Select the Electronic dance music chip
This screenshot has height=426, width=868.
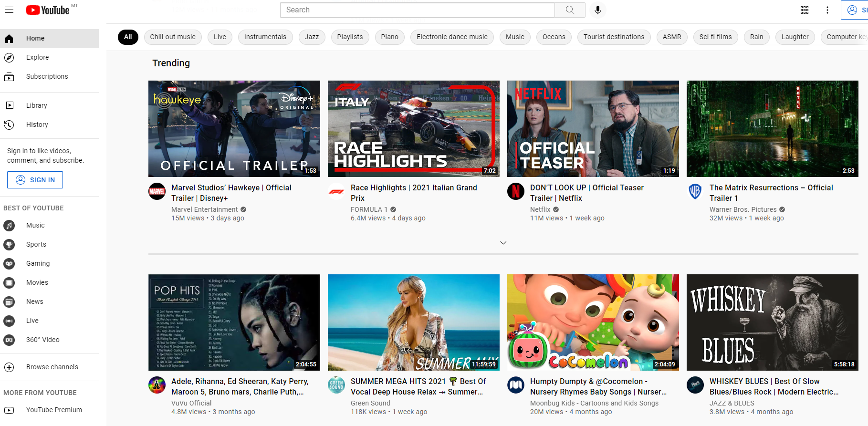(452, 37)
